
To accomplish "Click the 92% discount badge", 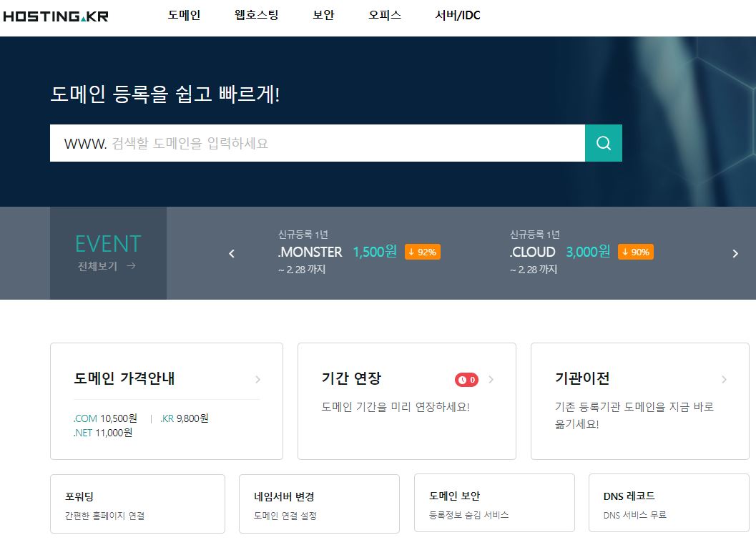I will (423, 252).
